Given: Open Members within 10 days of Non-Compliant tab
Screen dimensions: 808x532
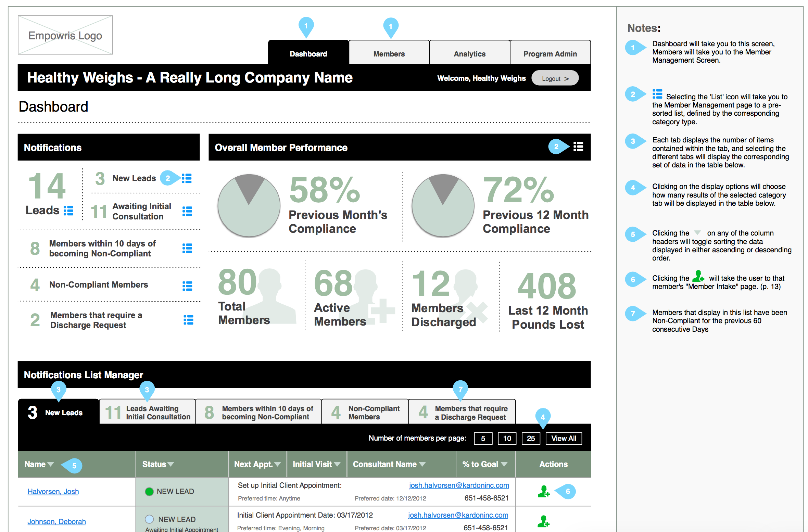Looking at the screenshot, I should click(258, 412).
